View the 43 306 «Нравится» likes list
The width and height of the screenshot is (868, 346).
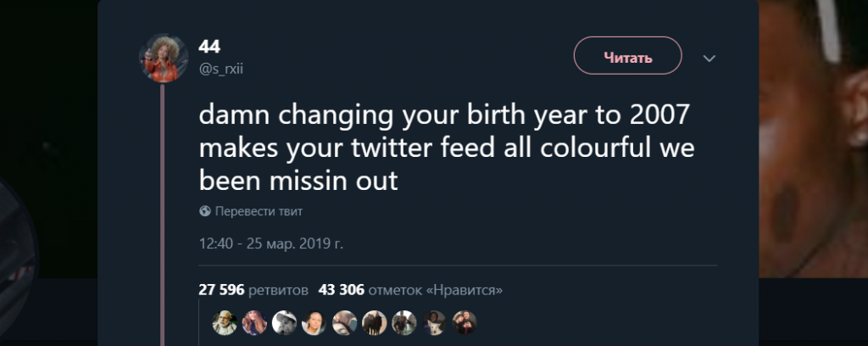(x=410, y=290)
